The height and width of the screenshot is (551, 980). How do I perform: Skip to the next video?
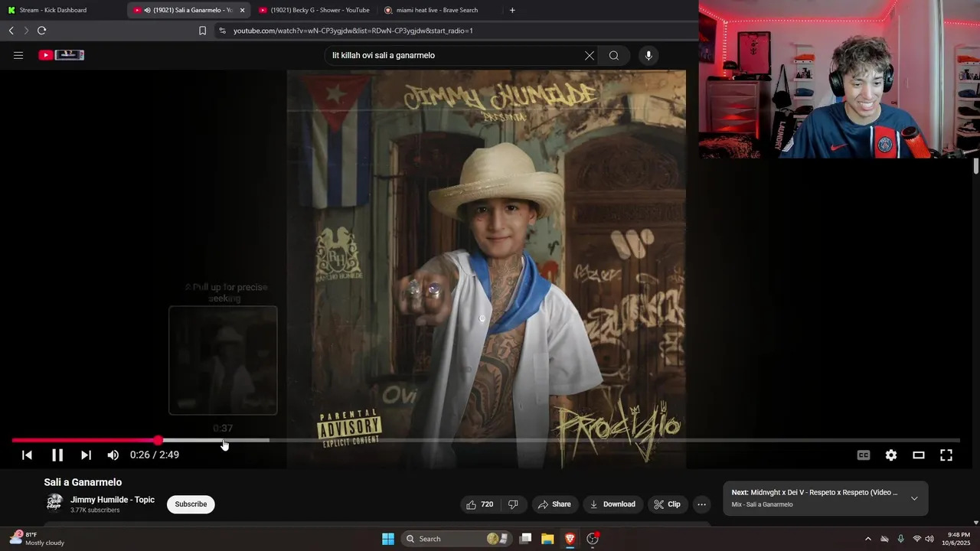click(x=86, y=455)
